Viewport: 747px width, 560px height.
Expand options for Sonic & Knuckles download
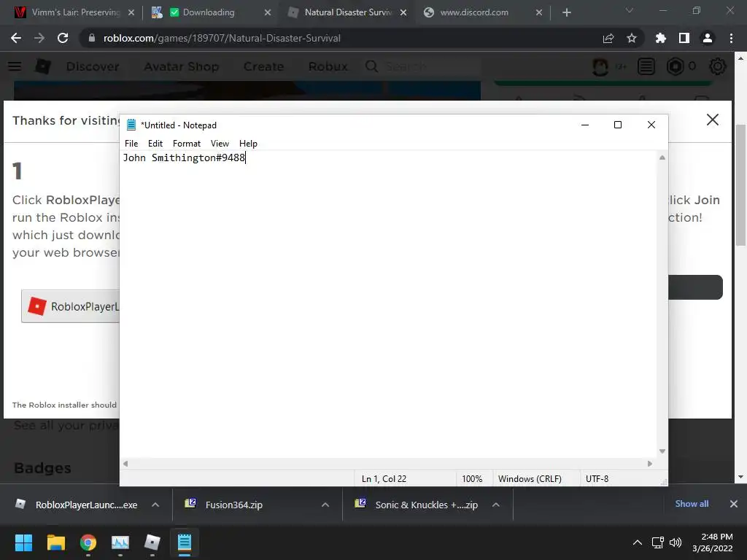[x=496, y=505]
